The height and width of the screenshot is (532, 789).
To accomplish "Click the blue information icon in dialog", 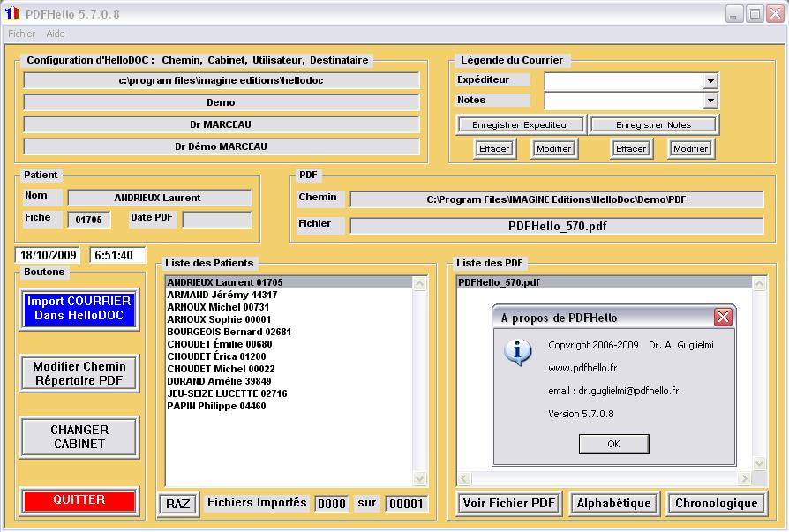I will pos(516,353).
